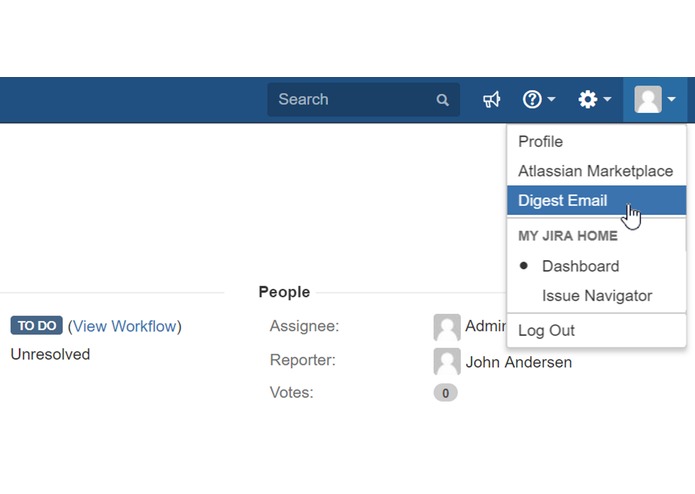This screenshot has height=494, width=695.
Task: Select the Digest Email menu entry
Action: (597, 200)
